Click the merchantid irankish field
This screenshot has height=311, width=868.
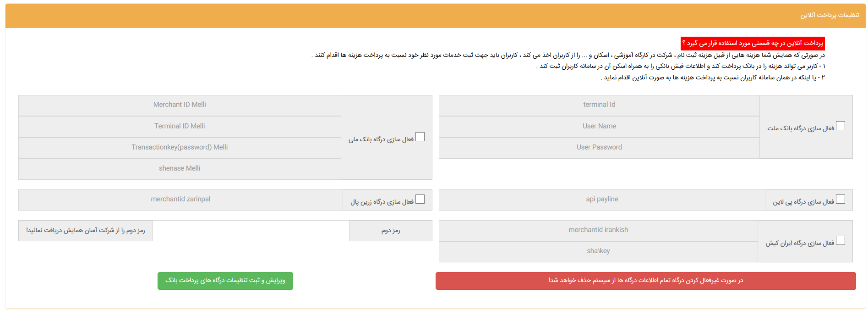coord(598,230)
